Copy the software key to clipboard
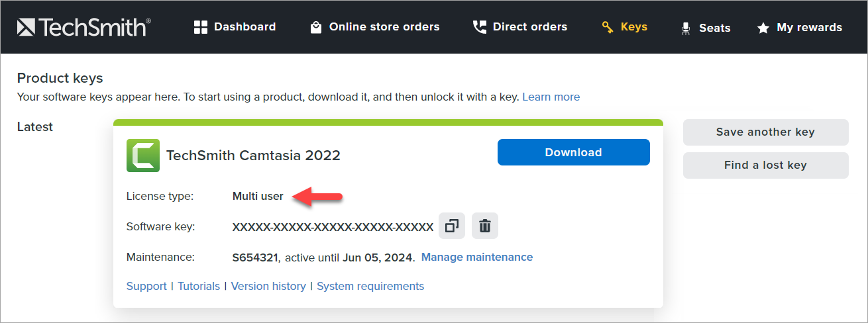868x323 pixels. point(452,226)
